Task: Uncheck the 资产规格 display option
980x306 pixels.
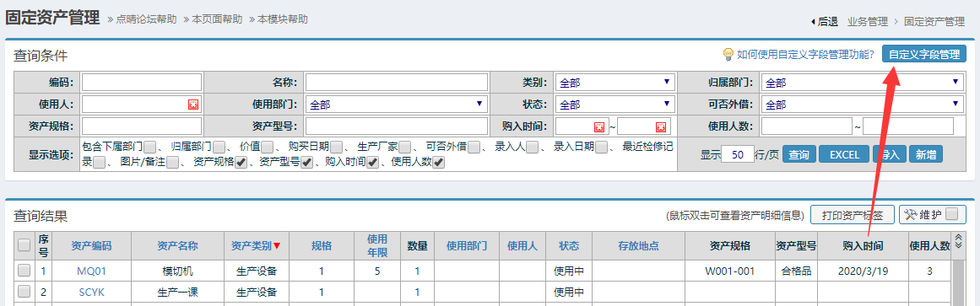Action: click(x=241, y=163)
